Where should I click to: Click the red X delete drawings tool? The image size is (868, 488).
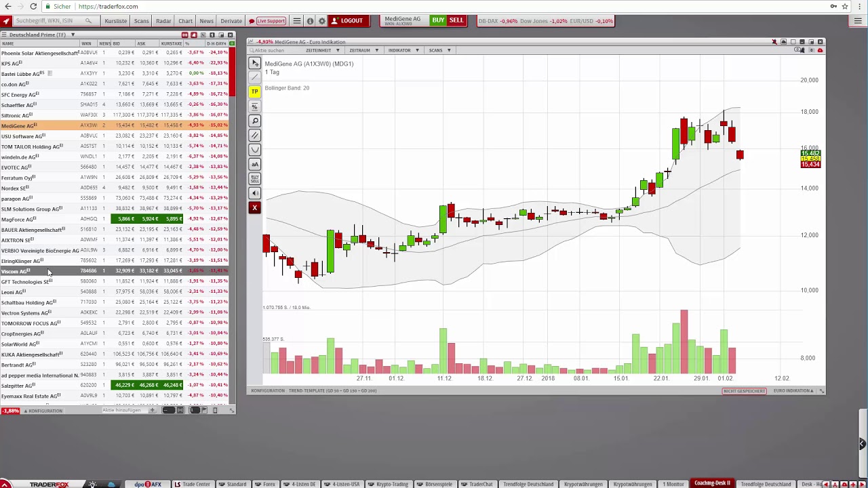coord(255,207)
